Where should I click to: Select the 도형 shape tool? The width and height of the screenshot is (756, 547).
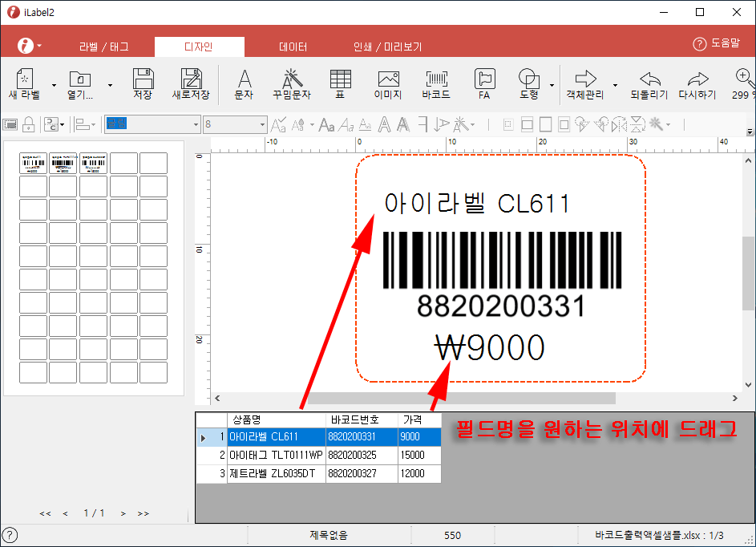[x=529, y=84]
